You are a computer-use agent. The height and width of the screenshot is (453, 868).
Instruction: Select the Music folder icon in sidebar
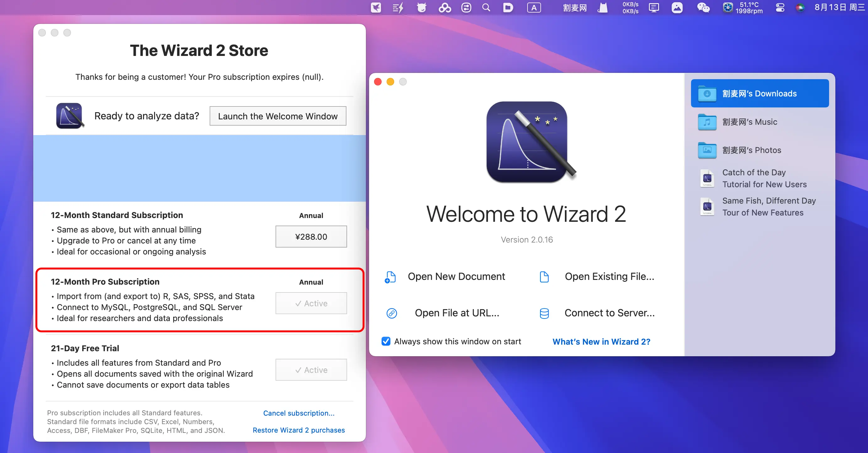(707, 122)
